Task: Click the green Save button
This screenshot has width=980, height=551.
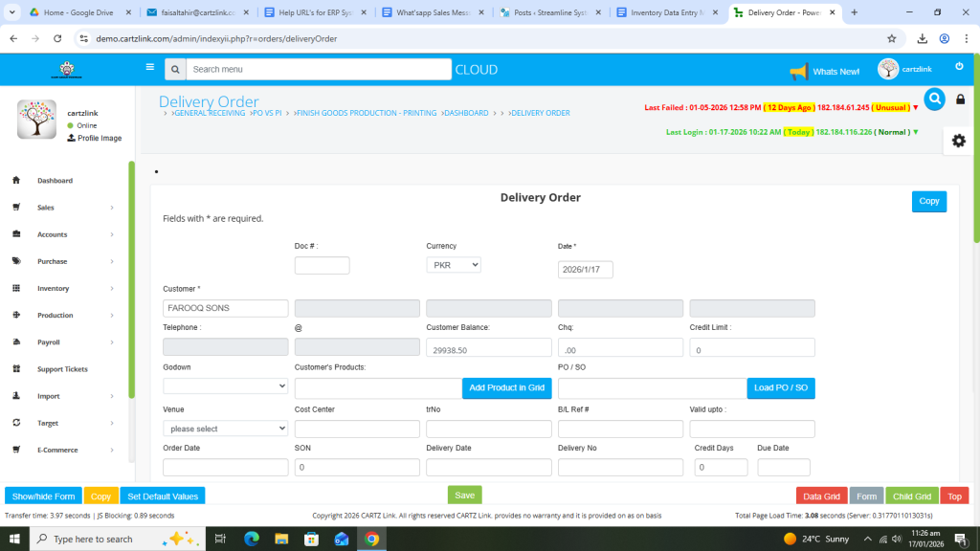Action: [464, 495]
